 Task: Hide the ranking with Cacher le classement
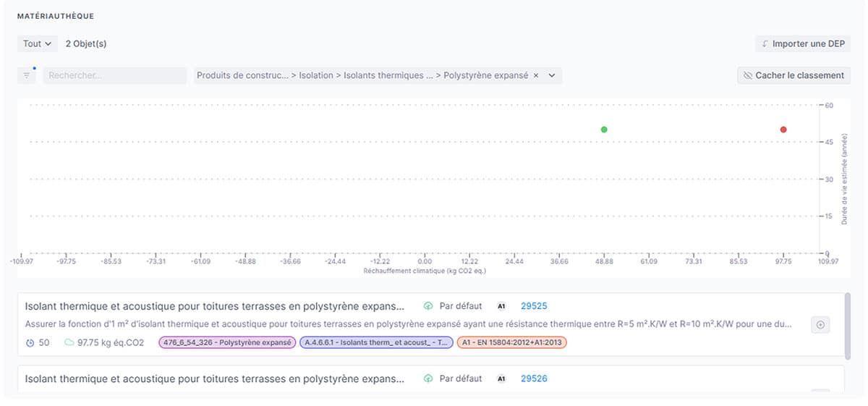pos(793,75)
